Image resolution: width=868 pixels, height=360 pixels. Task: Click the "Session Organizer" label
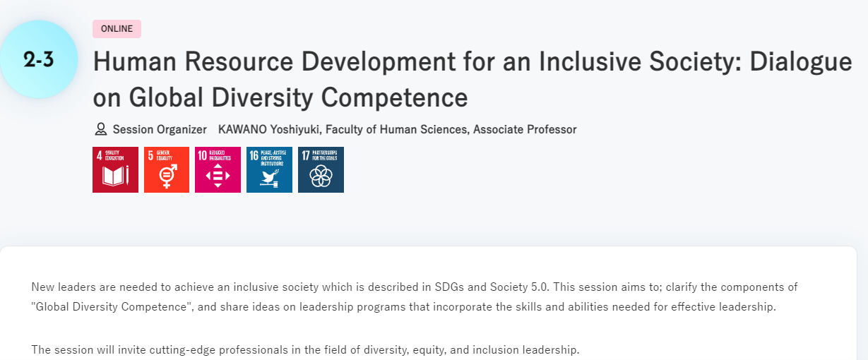coord(160,129)
